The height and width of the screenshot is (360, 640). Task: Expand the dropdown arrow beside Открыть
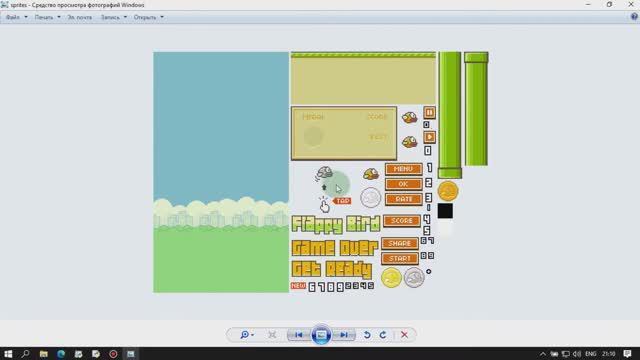coord(162,17)
